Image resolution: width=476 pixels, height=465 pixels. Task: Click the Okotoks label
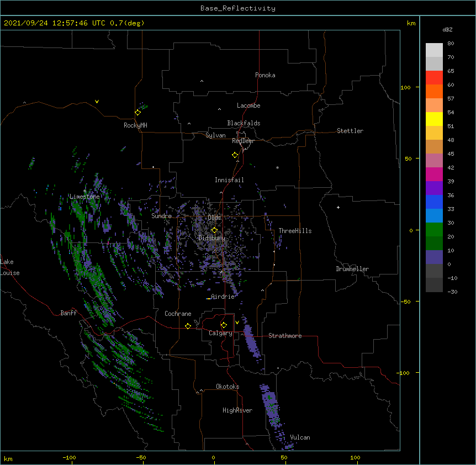228,387
